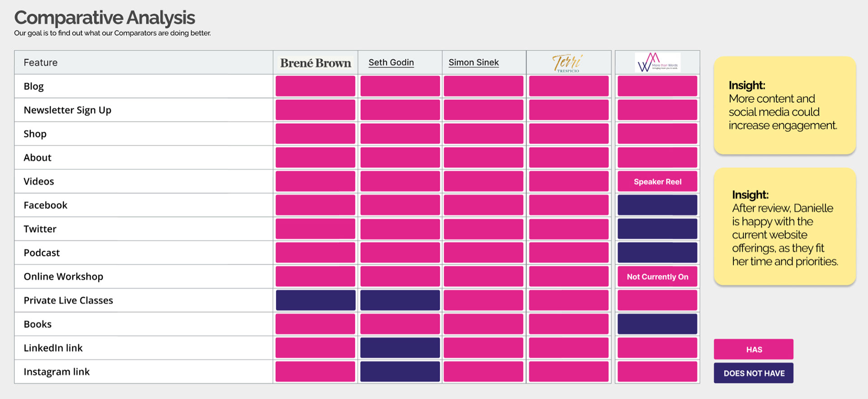
Task: Click the Comparative Analysis heading
Action: pyautogui.click(x=104, y=18)
